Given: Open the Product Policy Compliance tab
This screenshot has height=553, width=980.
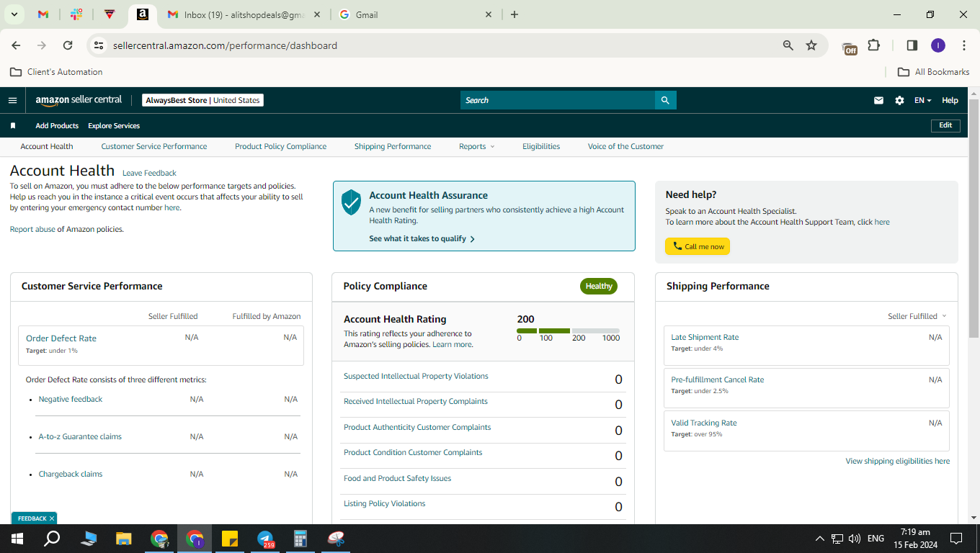Looking at the screenshot, I should tap(280, 146).
